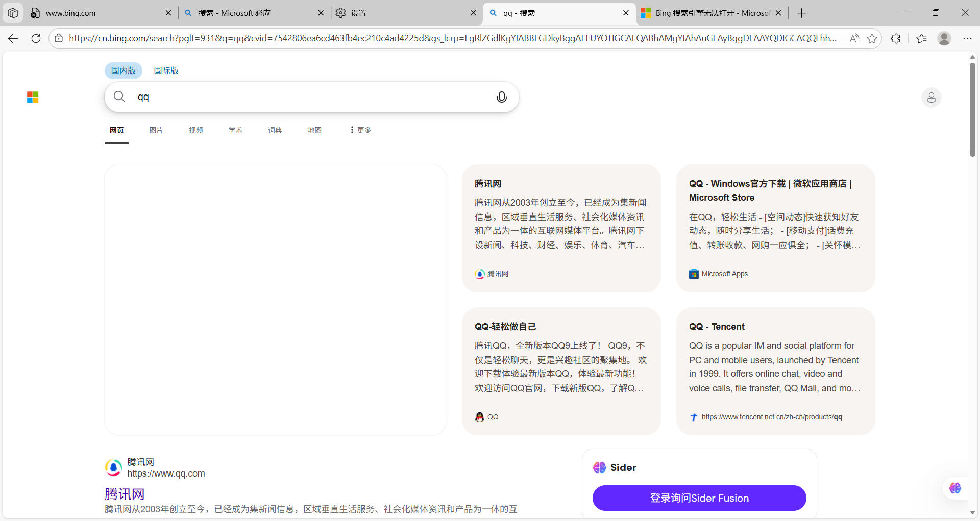Open Edge Settings and more menu
This screenshot has height=521, width=980.
coord(967,38)
